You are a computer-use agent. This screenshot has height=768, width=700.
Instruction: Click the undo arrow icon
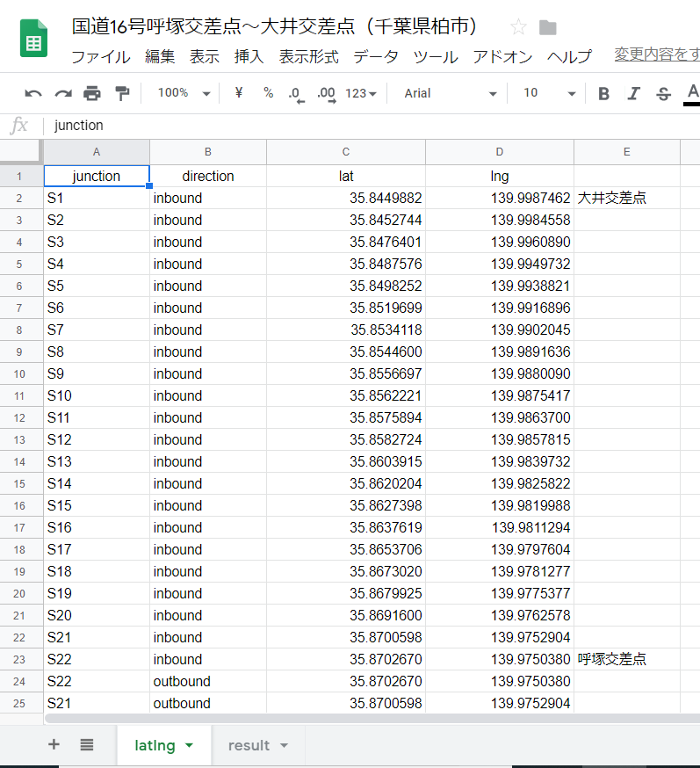point(33,93)
